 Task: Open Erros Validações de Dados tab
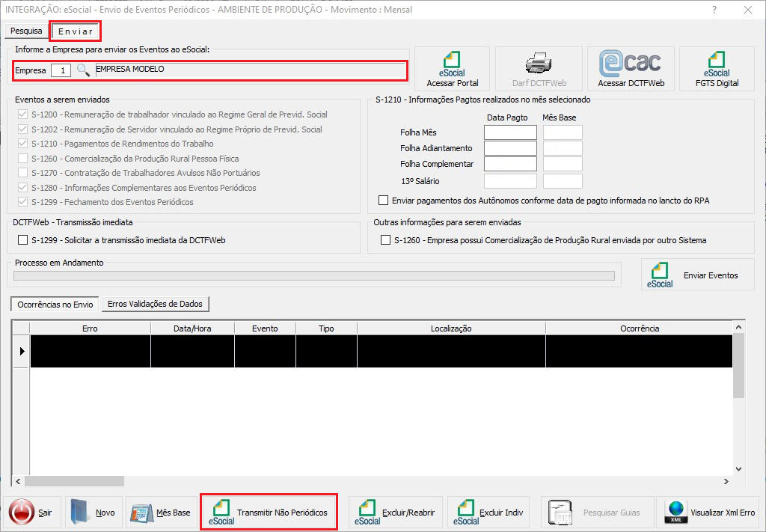[x=156, y=304]
